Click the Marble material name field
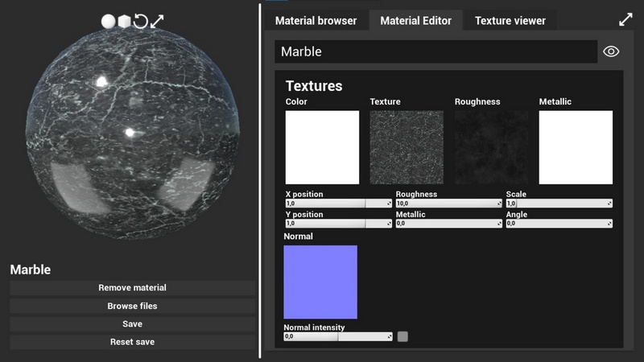 (436, 51)
